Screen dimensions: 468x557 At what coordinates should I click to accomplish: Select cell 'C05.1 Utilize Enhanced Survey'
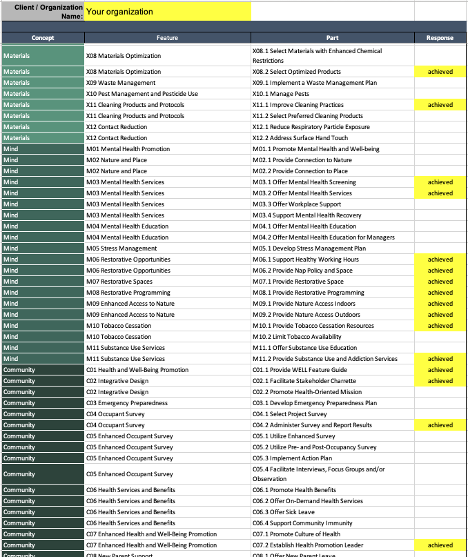(333, 436)
